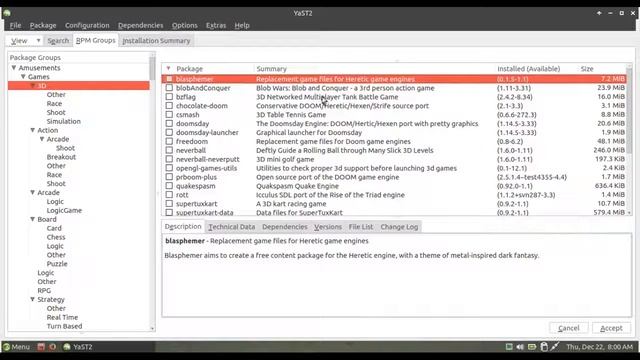Toggle the bzflag package checkbox
Screen dimensions: 640x360
pos(169,97)
